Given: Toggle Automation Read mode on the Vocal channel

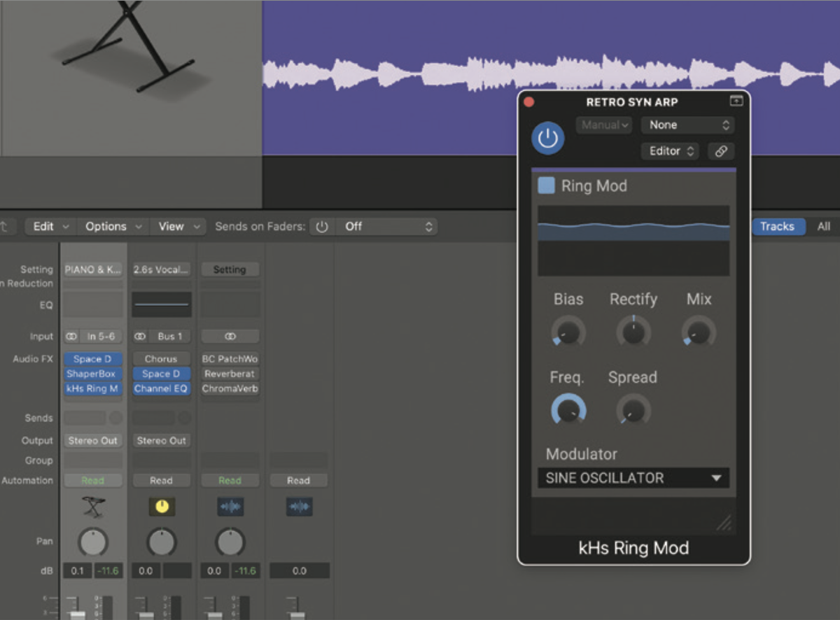Looking at the screenshot, I should 161,480.
